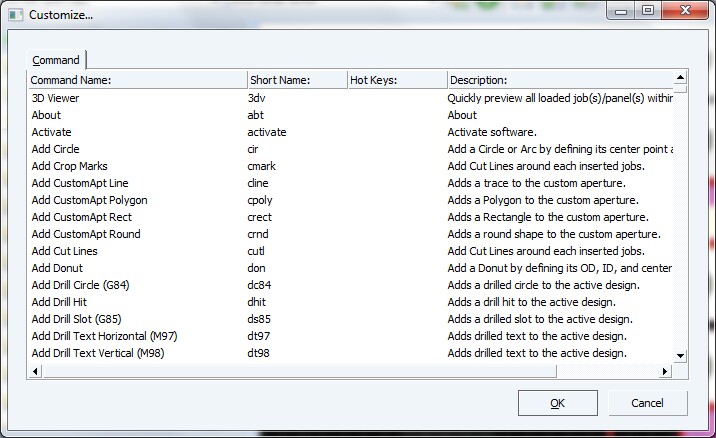The height and width of the screenshot is (438, 716).
Task: Click the short name dhit
Action: pyautogui.click(x=256, y=302)
